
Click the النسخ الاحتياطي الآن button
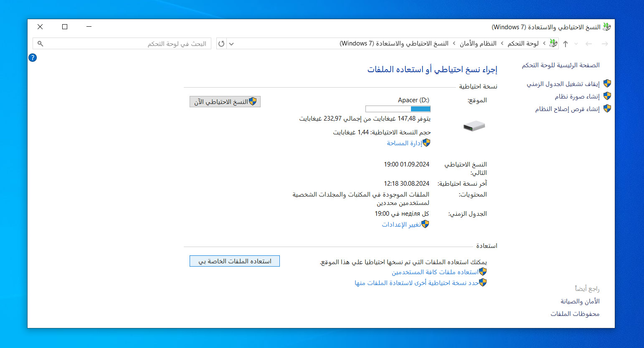(x=225, y=102)
